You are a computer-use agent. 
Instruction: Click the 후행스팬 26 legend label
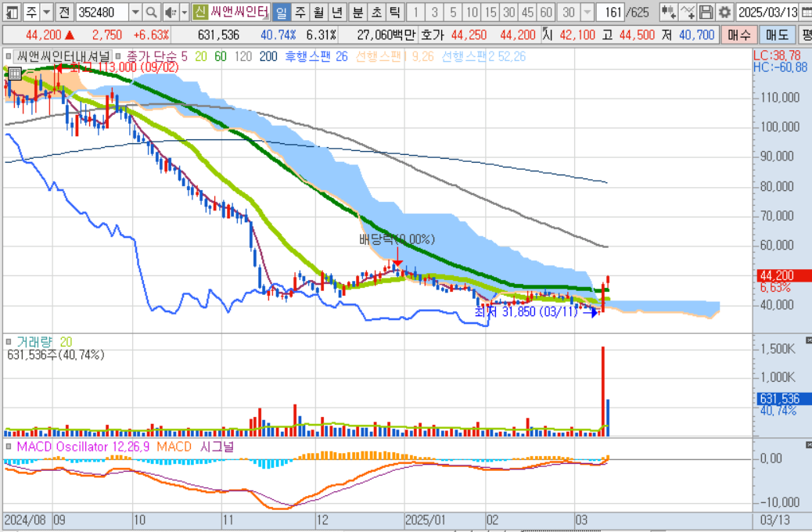point(316,56)
